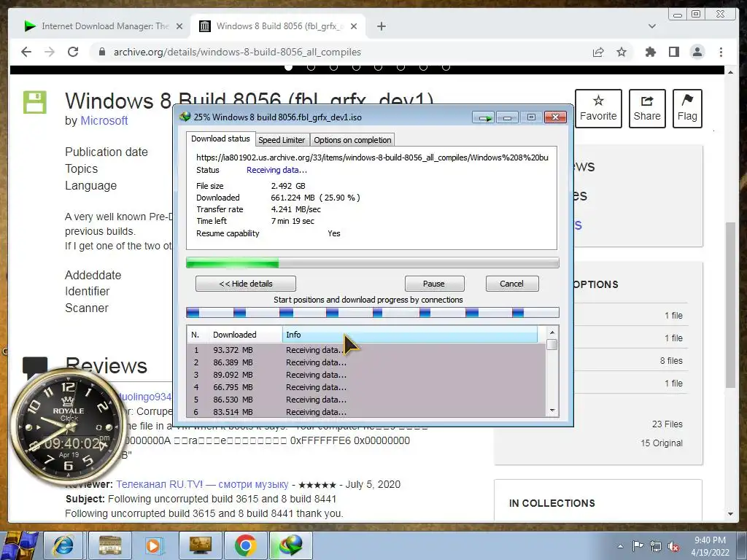Click the 8 files download option

671,360
